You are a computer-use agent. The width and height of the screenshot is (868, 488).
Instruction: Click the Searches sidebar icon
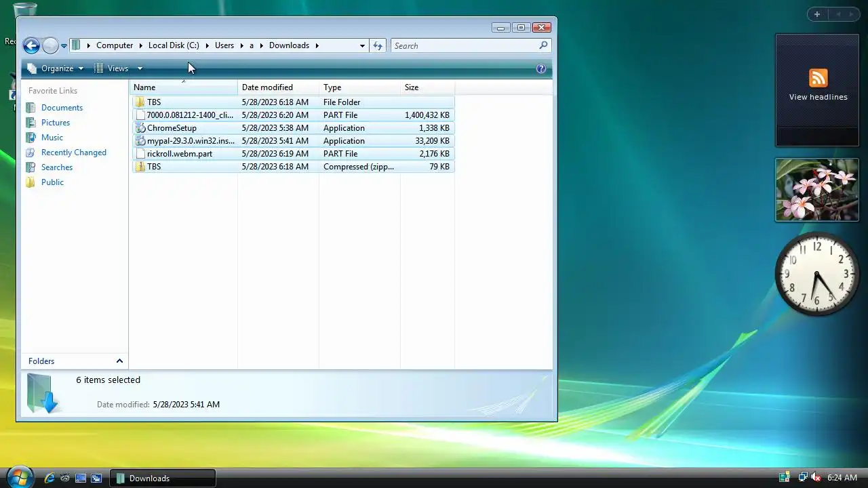tap(31, 167)
